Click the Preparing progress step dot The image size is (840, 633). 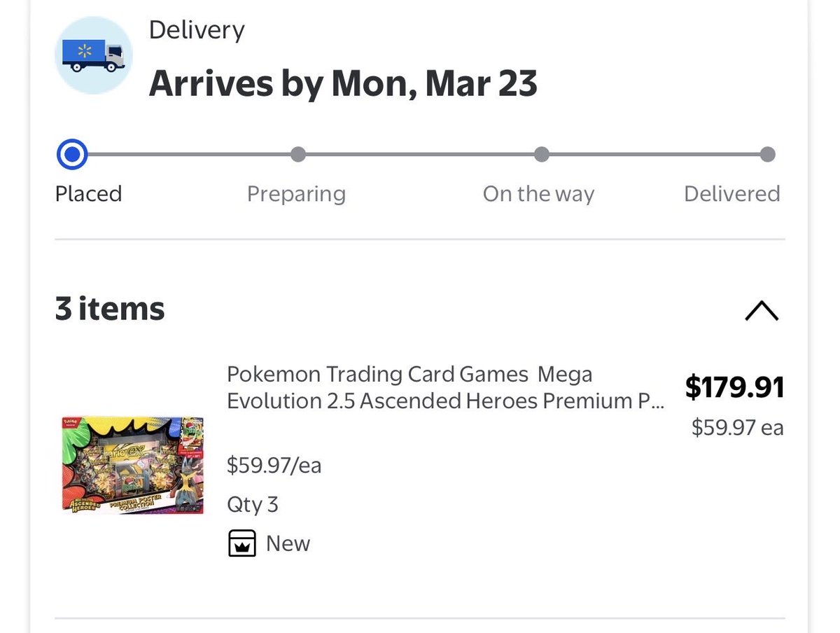pyautogui.click(x=297, y=155)
